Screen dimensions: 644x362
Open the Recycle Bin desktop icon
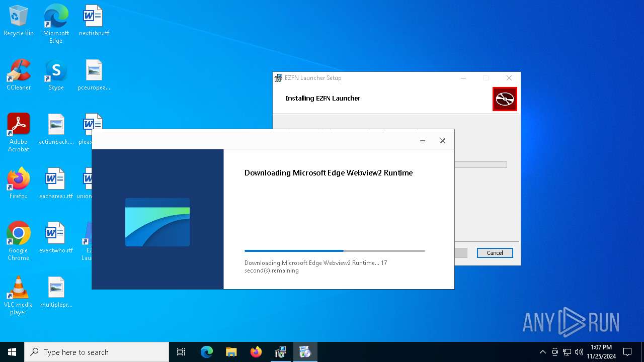pyautogui.click(x=19, y=21)
